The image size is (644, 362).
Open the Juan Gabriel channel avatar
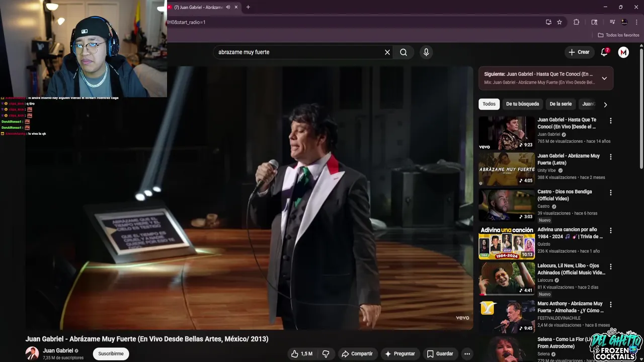pyautogui.click(x=32, y=353)
